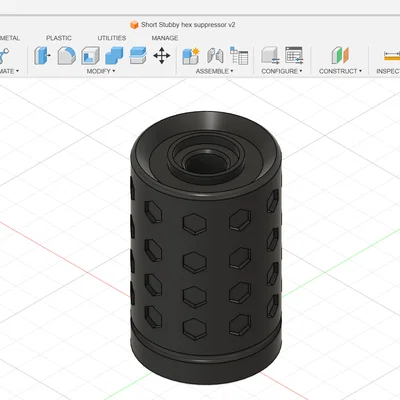400x400 pixels.
Task: Expand the ASSEMBLE dropdown menu
Action: click(214, 71)
